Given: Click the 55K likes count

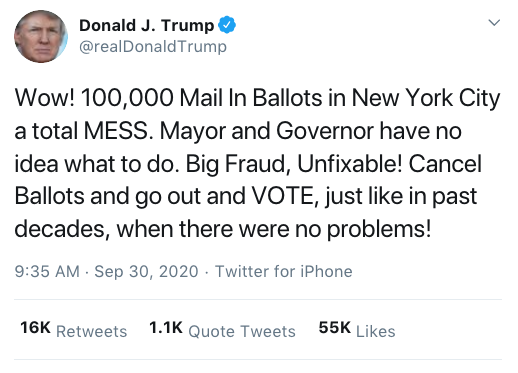Looking at the screenshot, I should point(335,327).
